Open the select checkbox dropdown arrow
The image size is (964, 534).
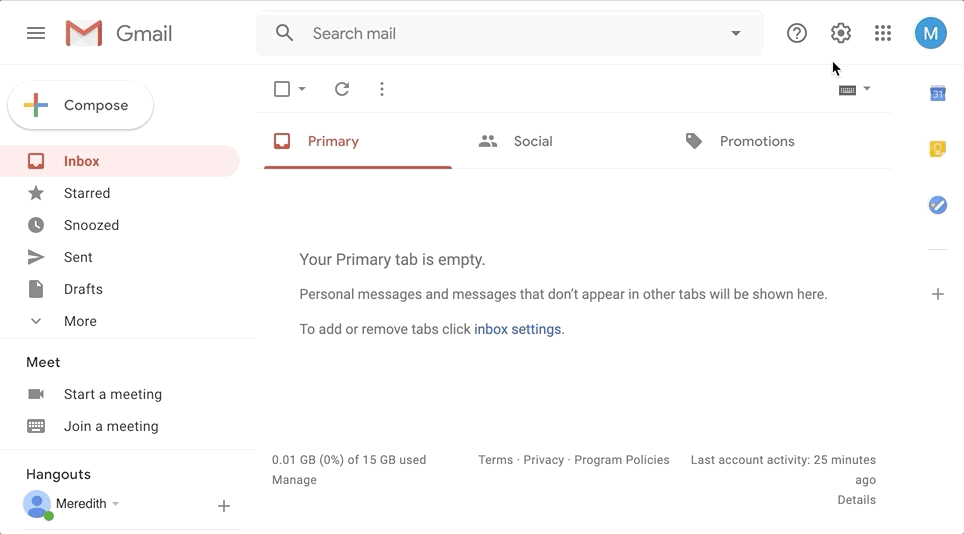[302, 89]
